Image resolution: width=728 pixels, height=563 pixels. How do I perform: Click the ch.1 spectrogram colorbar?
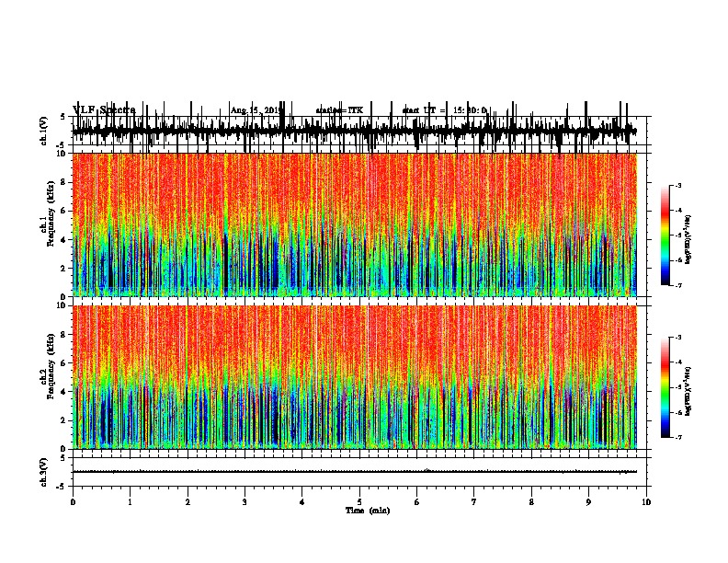(x=665, y=236)
